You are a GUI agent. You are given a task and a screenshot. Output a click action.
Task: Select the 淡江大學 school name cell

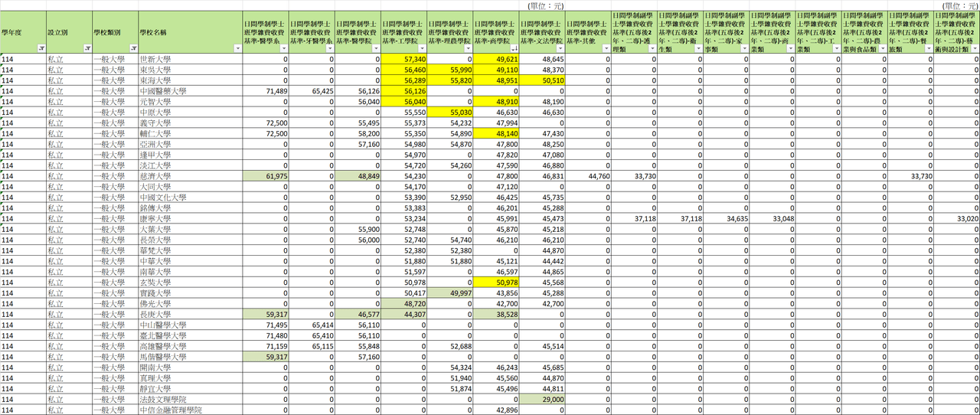click(x=191, y=166)
